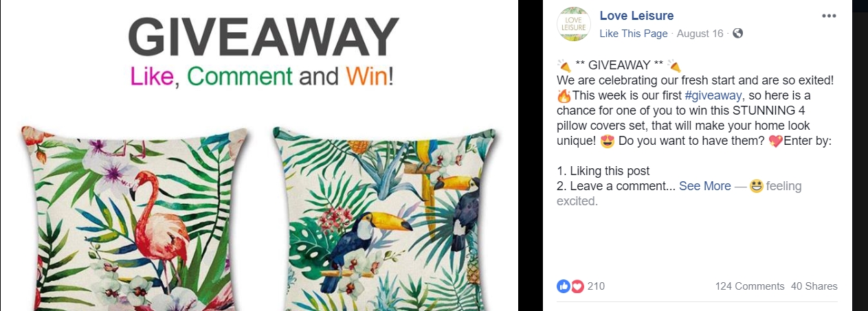Click the GIVEAWAY headline in the photo
Screen dimensions: 868x311
point(263,38)
